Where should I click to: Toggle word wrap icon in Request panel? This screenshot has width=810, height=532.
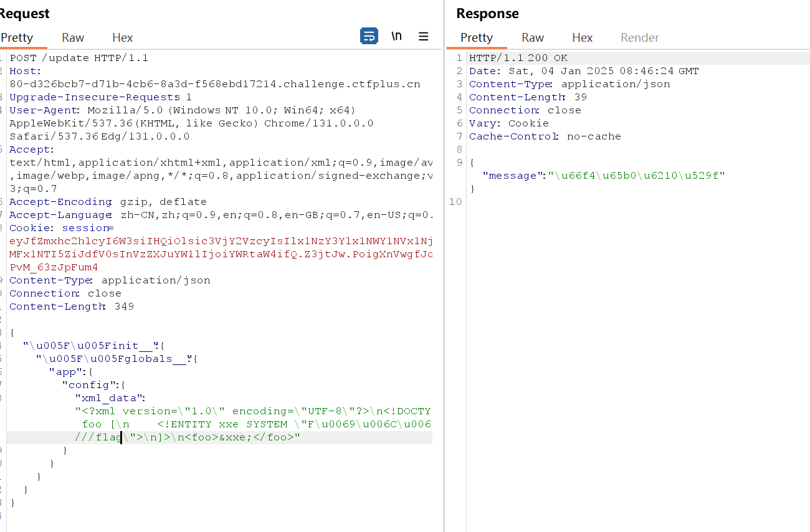click(369, 36)
